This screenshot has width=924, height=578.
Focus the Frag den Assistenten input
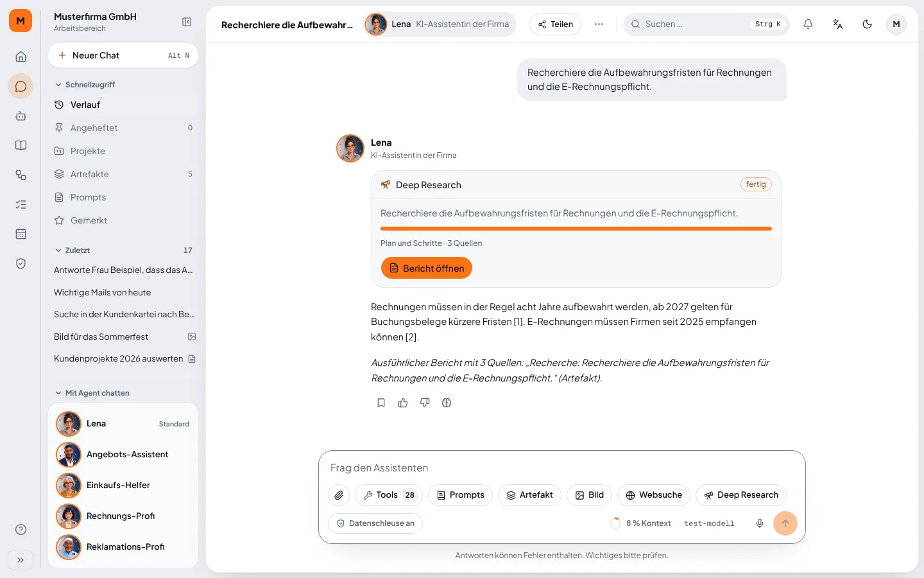point(562,468)
